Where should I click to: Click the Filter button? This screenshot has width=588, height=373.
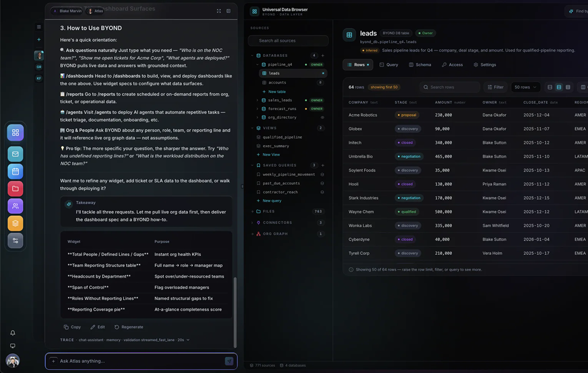(495, 87)
